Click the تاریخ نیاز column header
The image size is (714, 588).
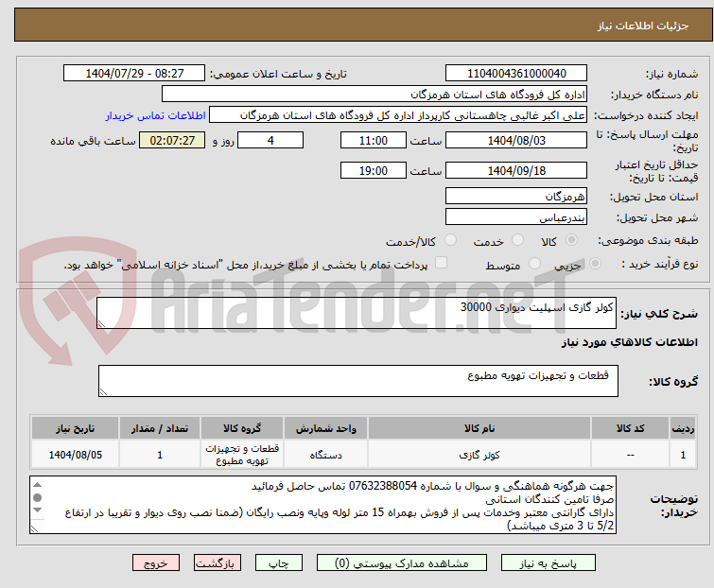click(x=75, y=428)
